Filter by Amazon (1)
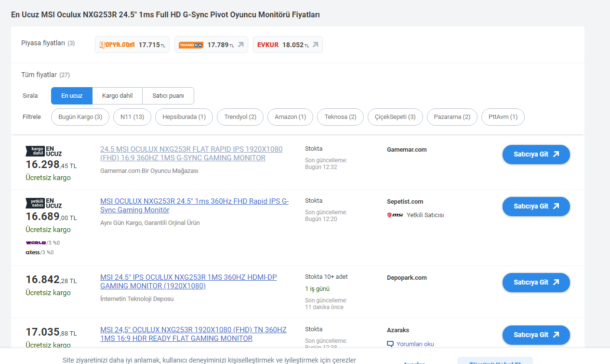The image size is (610, 364). 291,117
